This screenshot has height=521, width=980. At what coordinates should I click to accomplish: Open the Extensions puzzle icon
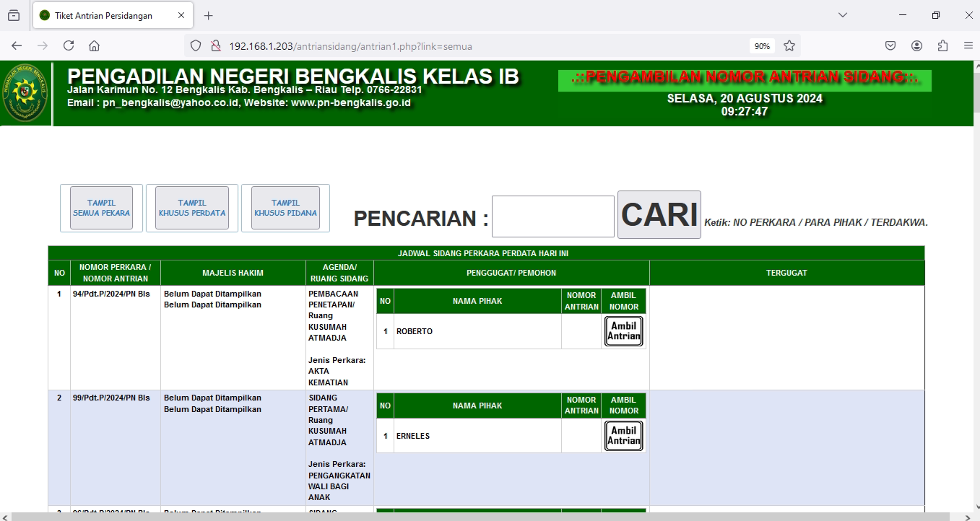click(942, 45)
